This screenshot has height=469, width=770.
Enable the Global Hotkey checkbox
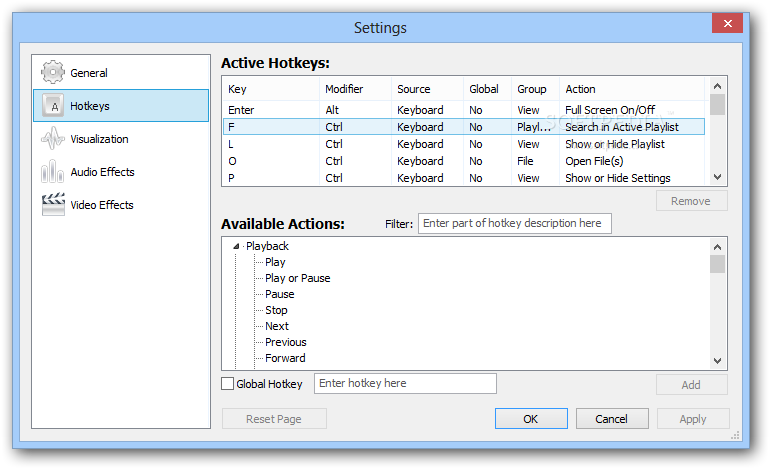point(227,384)
